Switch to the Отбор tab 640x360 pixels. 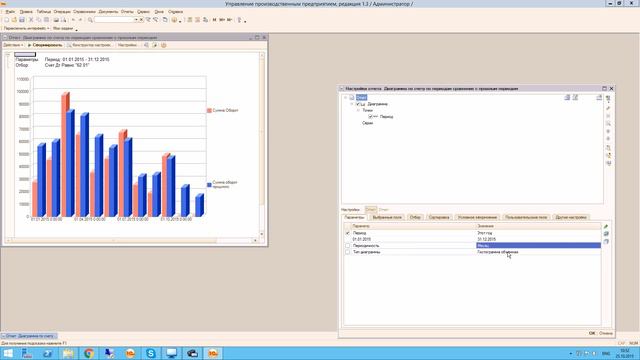click(x=415, y=218)
